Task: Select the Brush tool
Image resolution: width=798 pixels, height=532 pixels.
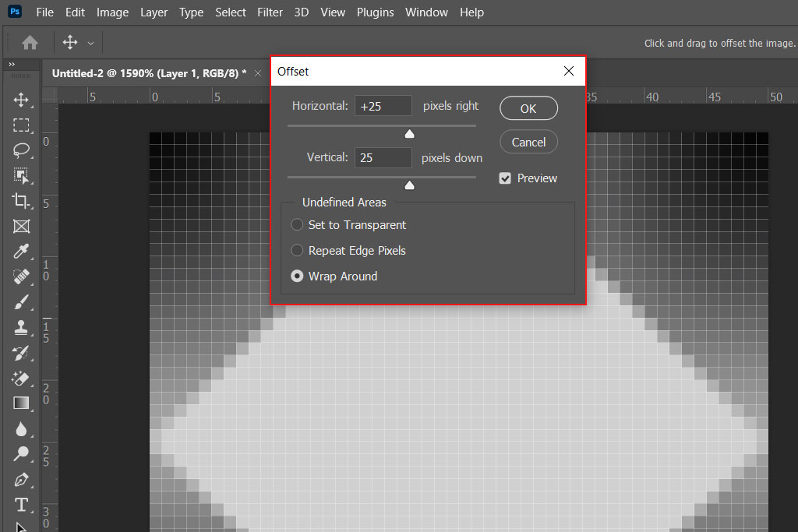Action: [21, 302]
